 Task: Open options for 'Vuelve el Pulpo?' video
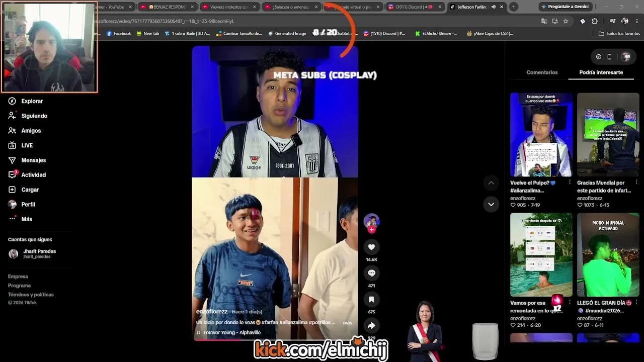570,182
